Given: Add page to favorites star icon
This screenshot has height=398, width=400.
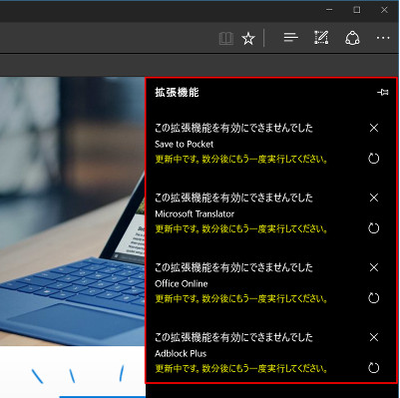Looking at the screenshot, I should click(x=248, y=39).
